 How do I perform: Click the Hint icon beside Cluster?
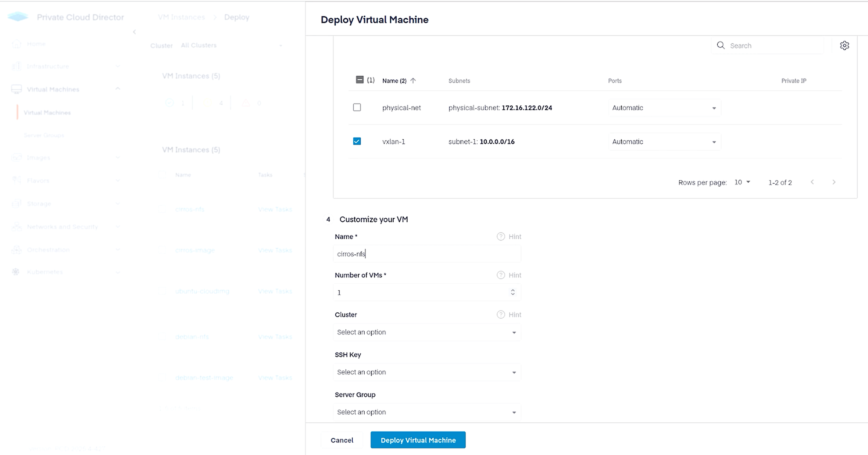pyautogui.click(x=501, y=315)
